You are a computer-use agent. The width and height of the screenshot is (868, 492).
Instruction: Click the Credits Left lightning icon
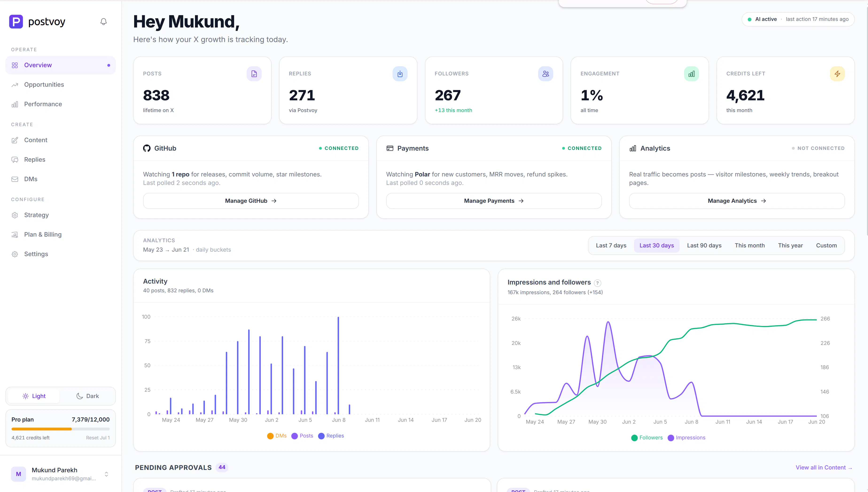coord(837,74)
